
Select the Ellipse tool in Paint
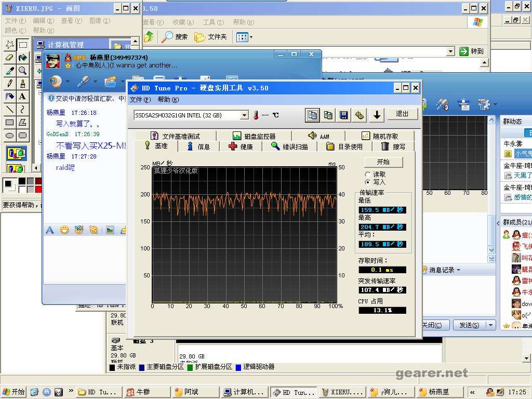pos(9,136)
